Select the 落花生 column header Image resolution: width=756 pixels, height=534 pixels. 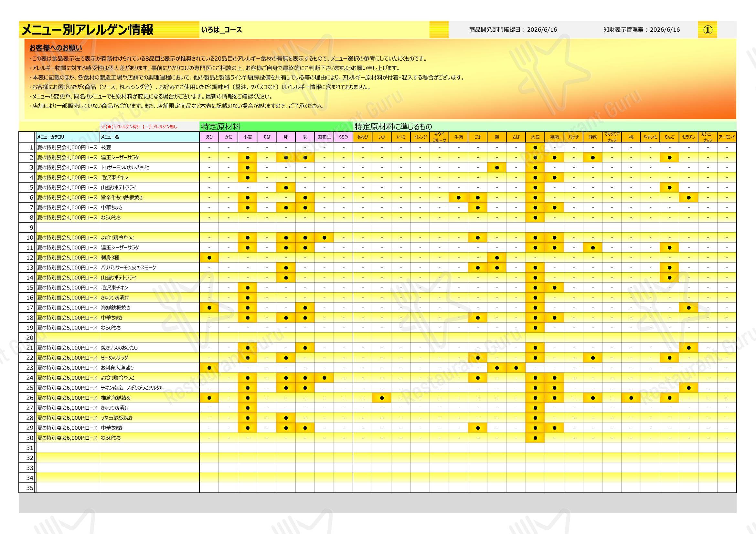pos(324,137)
